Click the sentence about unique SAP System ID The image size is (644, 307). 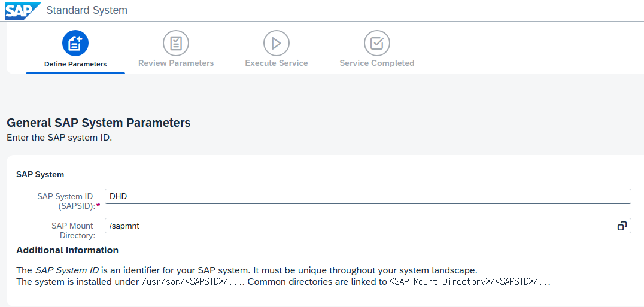tap(247, 270)
